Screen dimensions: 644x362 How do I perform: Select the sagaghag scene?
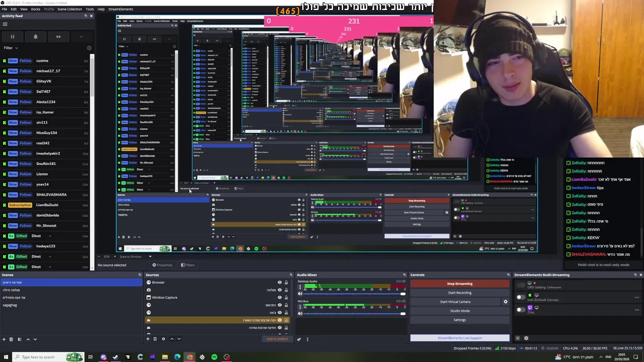point(10,305)
